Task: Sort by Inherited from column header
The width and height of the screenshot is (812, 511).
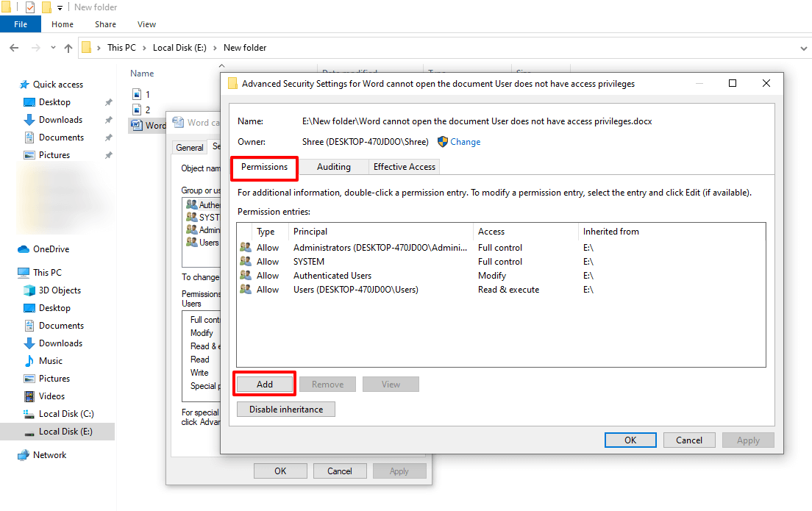Action: (x=671, y=232)
